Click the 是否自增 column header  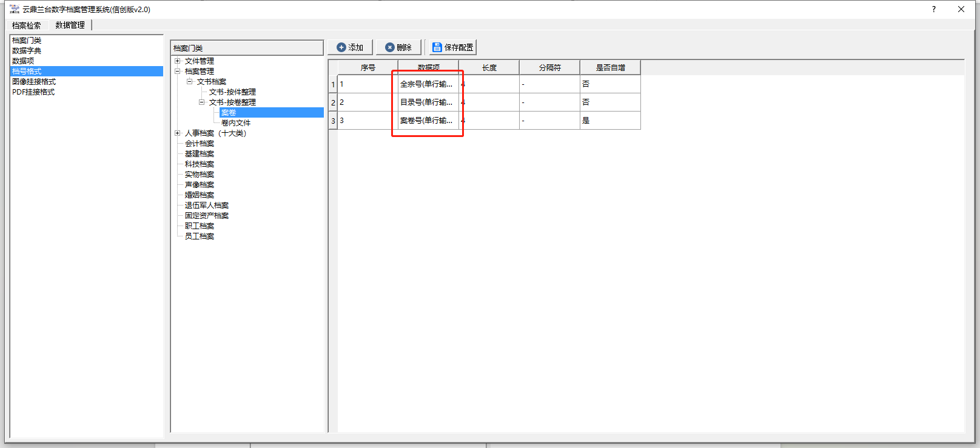tap(610, 68)
